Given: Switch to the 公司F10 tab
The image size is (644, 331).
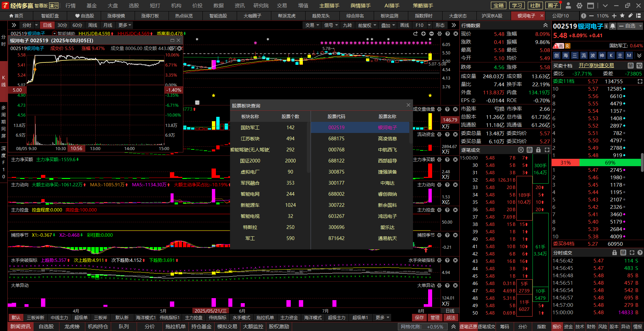Looking at the screenshot, I should pyautogui.click(x=560, y=16).
